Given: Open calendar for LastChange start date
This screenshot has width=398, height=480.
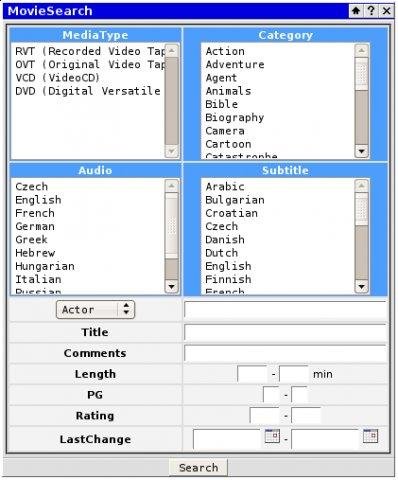Looking at the screenshot, I should coord(272,436).
